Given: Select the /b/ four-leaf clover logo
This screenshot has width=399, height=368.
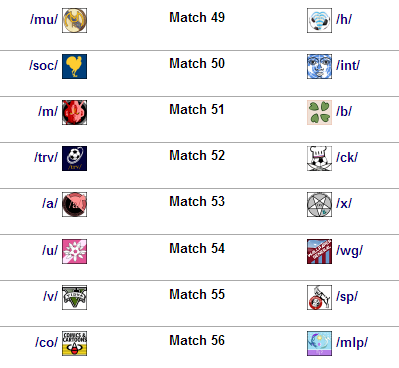Looking at the screenshot, I should (x=319, y=112).
